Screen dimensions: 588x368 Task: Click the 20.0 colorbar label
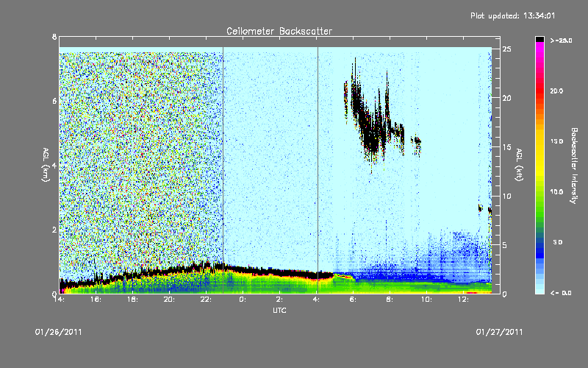pos(556,91)
